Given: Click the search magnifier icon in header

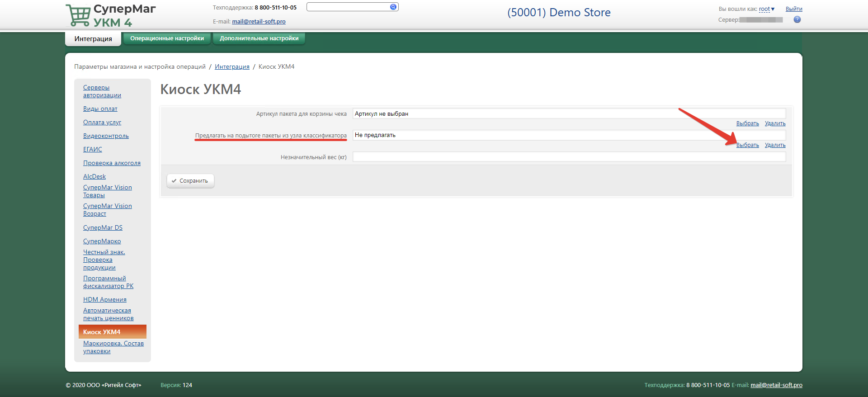Looking at the screenshot, I should pos(393,7).
